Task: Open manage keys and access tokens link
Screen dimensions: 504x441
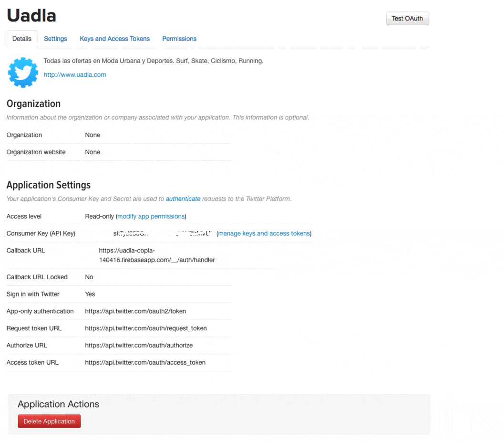Action: (x=264, y=233)
